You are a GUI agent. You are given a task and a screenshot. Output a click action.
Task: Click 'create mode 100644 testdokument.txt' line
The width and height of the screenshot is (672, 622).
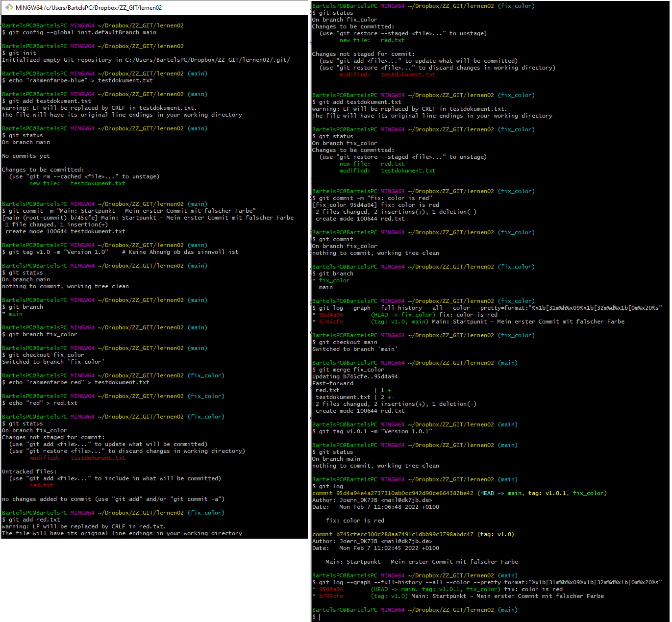click(66, 231)
